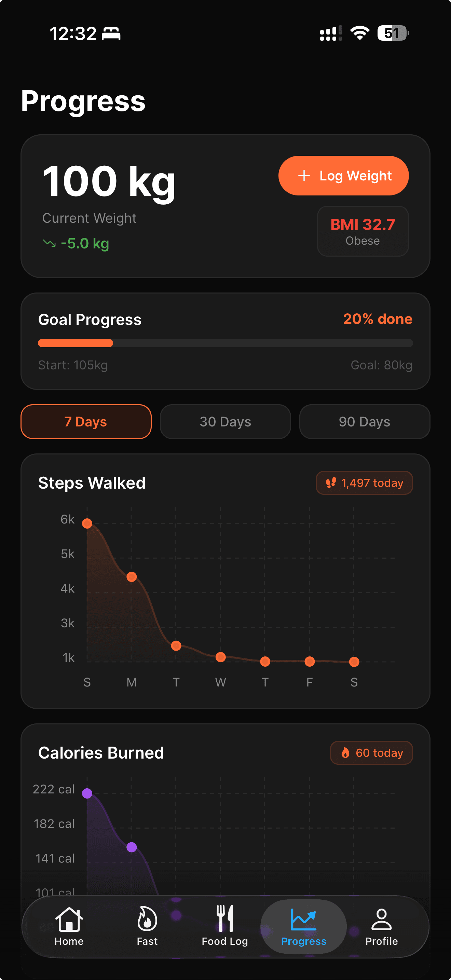Viewport: 451px width, 980px height.
Task: Tap the BMI 32.7 Obese card
Action: point(363,231)
